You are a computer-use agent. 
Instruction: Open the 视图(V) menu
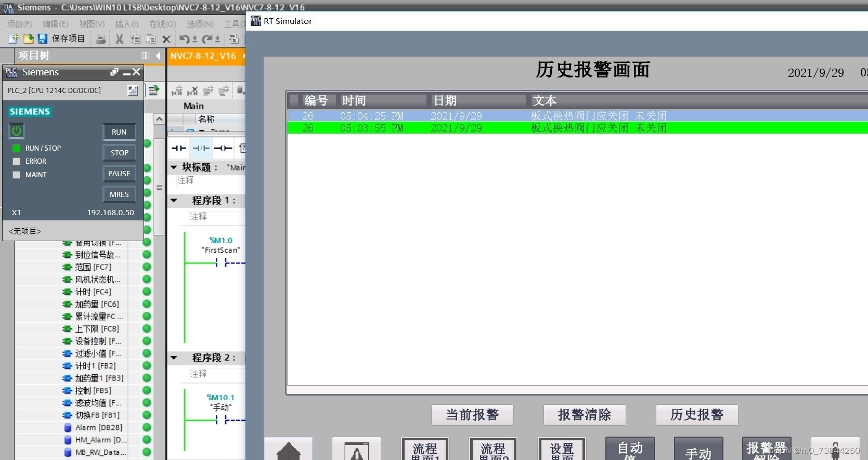(x=92, y=24)
